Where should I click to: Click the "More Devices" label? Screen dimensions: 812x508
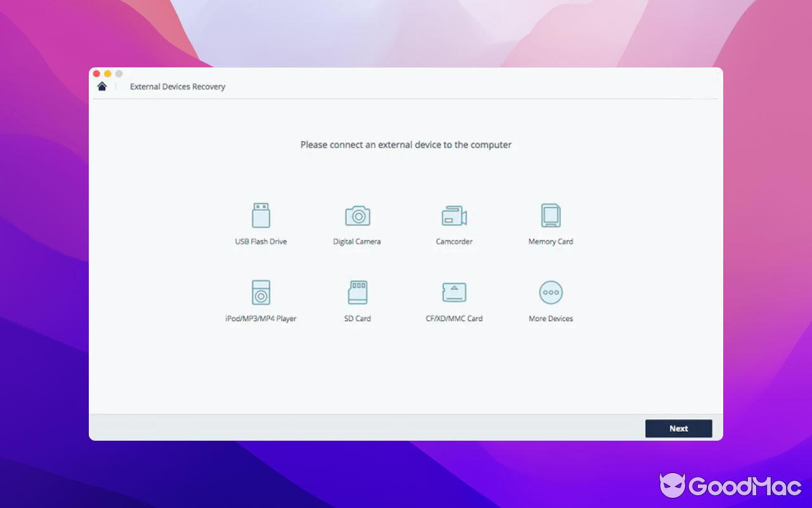point(551,318)
